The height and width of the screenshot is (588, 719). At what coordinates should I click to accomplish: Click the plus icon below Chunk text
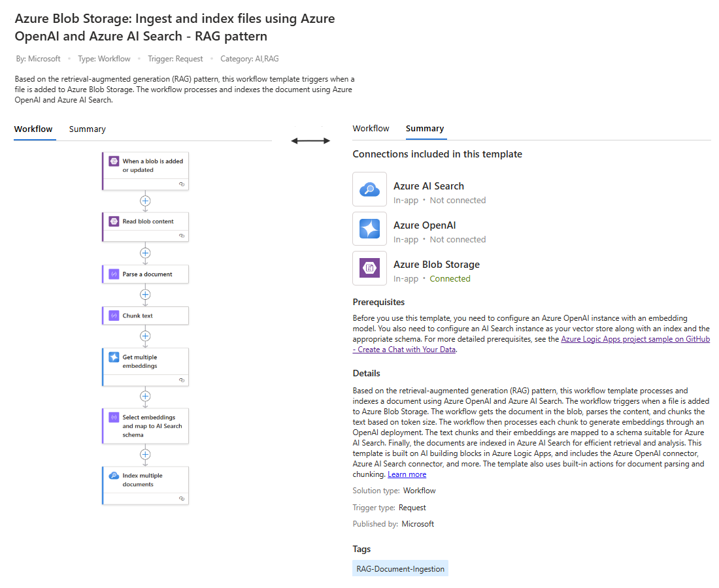(x=145, y=336)
